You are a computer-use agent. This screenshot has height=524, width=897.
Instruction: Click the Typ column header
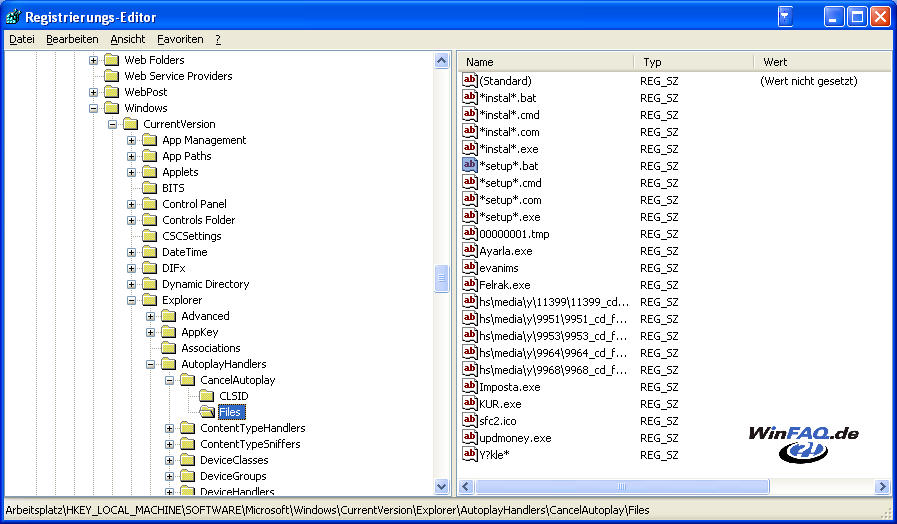pos(693,62)
